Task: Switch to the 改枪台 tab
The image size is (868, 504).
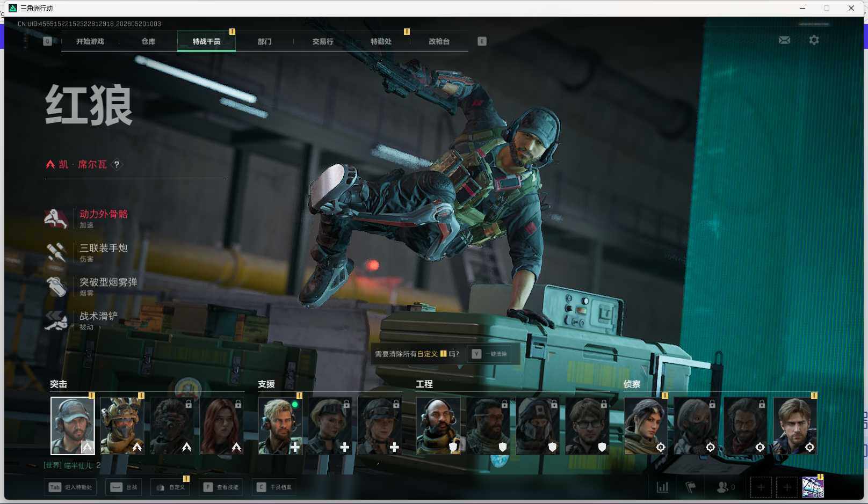Action: [x=439, y=41]
